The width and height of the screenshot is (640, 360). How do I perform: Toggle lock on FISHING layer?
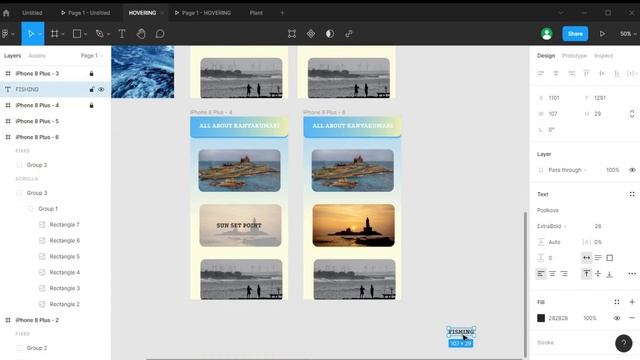click(x=91, y=89)
